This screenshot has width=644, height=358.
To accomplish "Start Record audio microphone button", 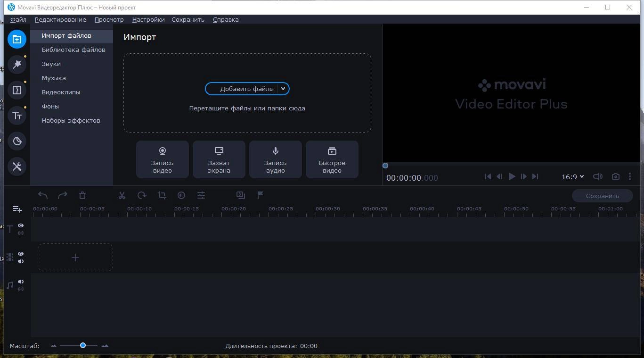I will pyautogui.click(x=276, y=159).
